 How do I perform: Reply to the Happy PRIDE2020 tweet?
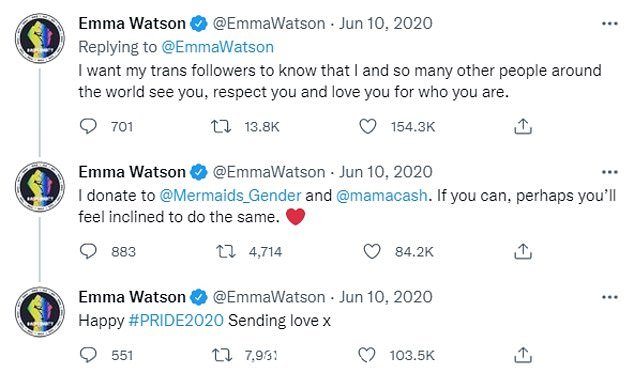tap(88, 355)
